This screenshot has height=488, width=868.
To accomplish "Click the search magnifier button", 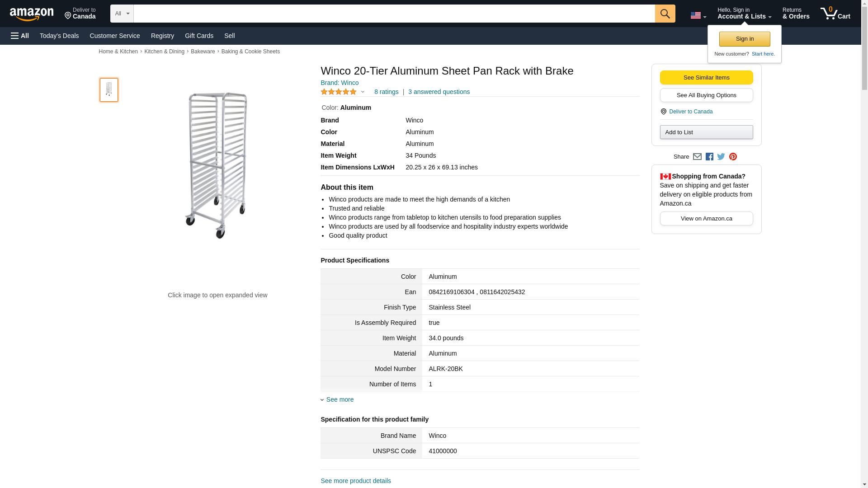I will pyautogui.click(x=665, y=14).
